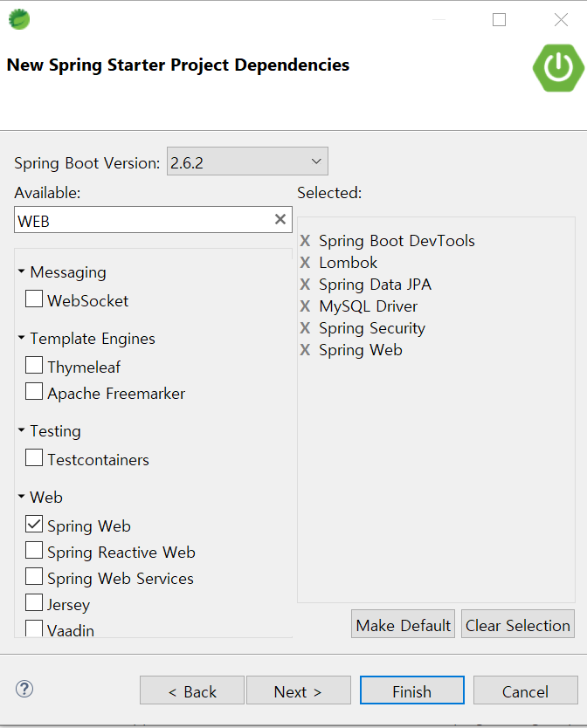Check the Thymeleaf dependency
This screenshot has width=587, height=728.
(x=34, y=365)
